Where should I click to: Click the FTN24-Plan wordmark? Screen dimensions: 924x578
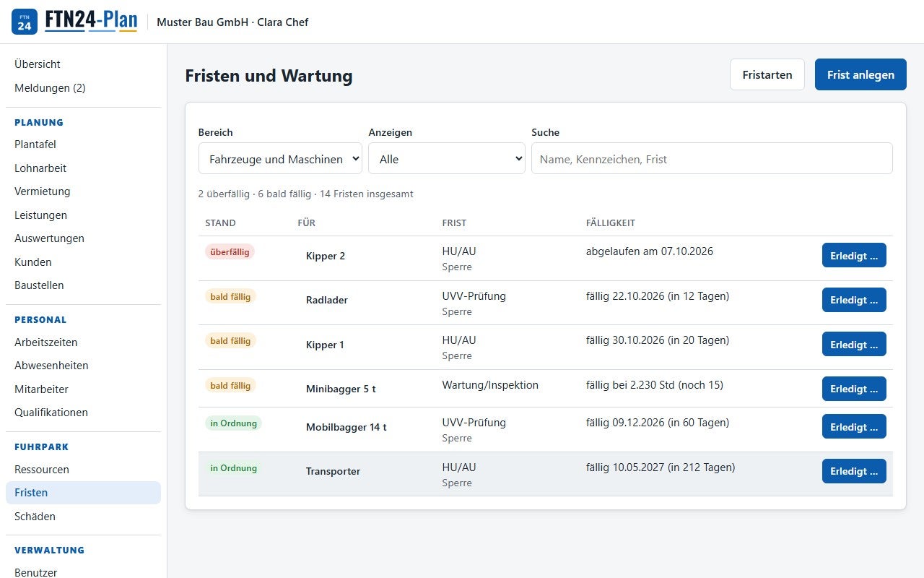91,21
